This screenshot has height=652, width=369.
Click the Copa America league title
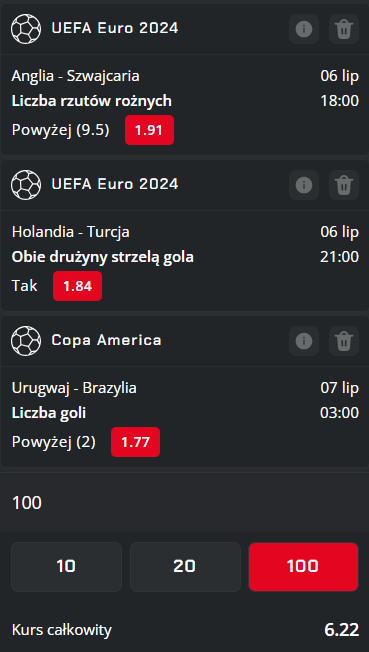pos(106,341)
